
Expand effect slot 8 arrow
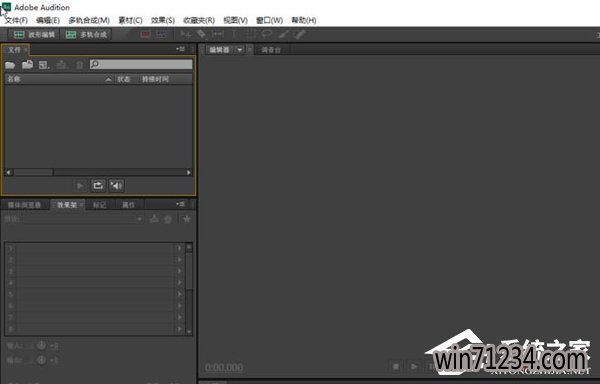[179, 329]
